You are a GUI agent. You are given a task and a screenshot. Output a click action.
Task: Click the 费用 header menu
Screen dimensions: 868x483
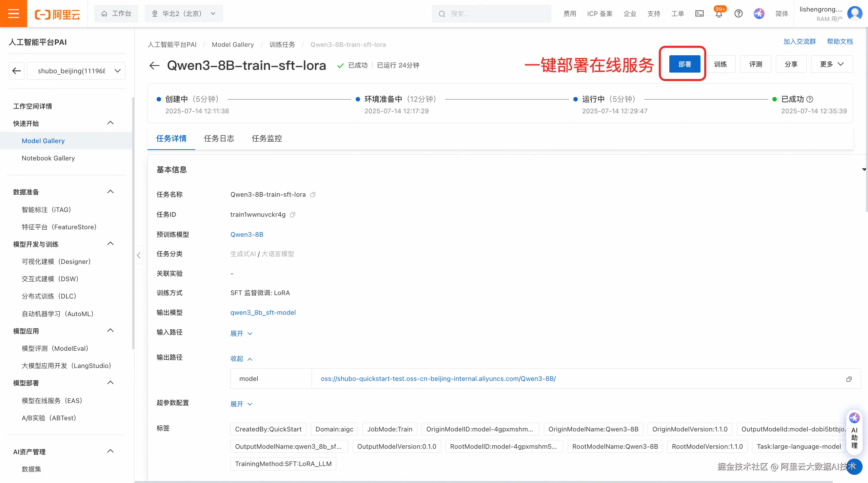coord(570,14)
